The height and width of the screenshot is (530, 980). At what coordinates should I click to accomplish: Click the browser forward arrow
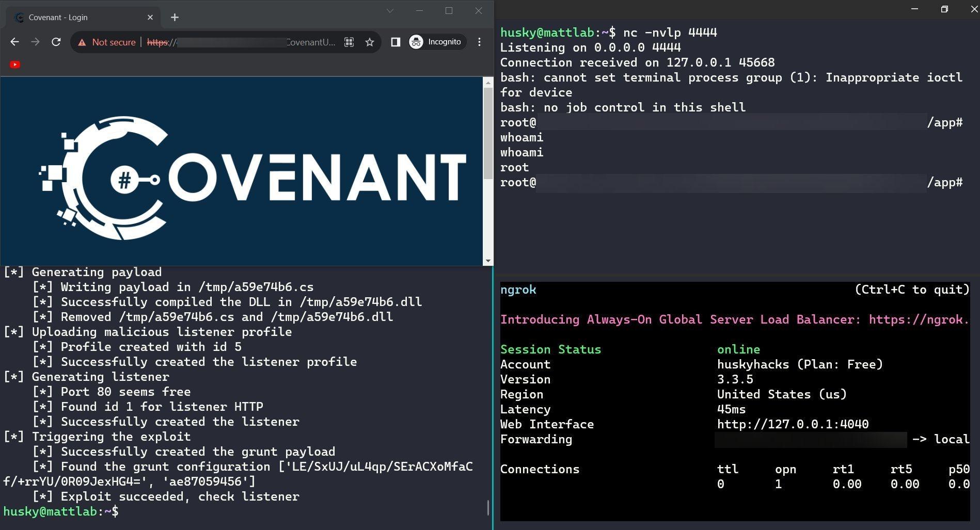(x=35, y=42)
